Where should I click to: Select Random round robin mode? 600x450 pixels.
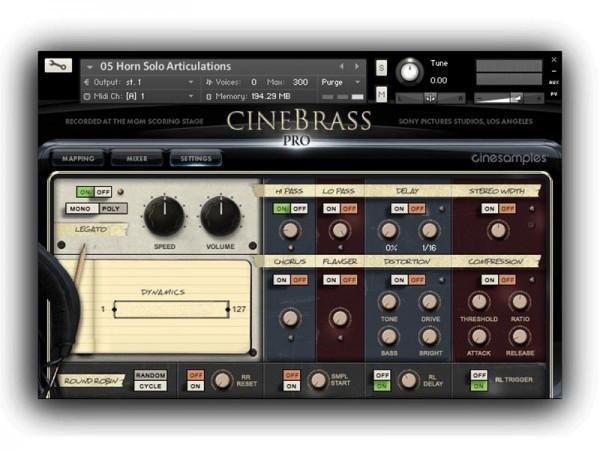pyautogui.click(x=150, y=375)
